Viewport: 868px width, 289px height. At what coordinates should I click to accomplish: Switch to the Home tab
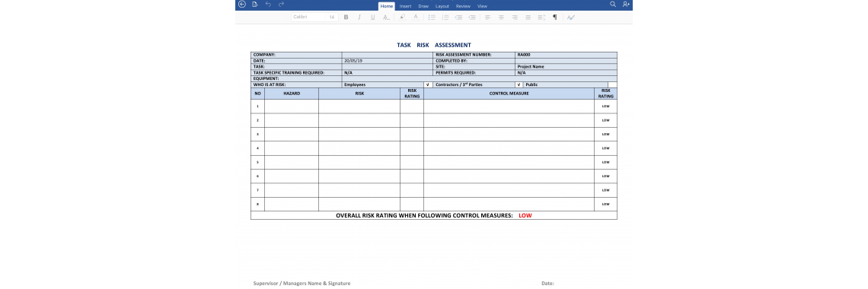click(386, 6)
